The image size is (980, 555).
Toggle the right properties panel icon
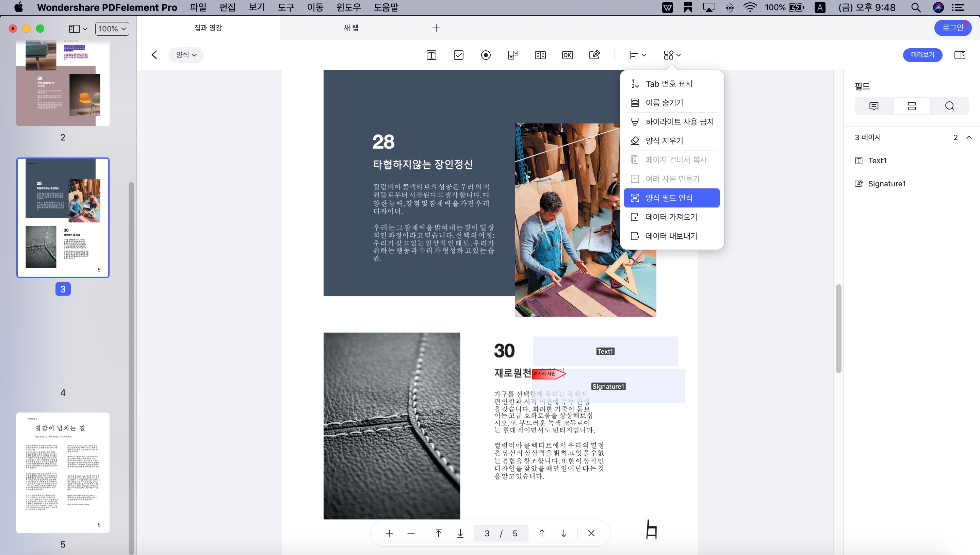click(x=959, y=55)
